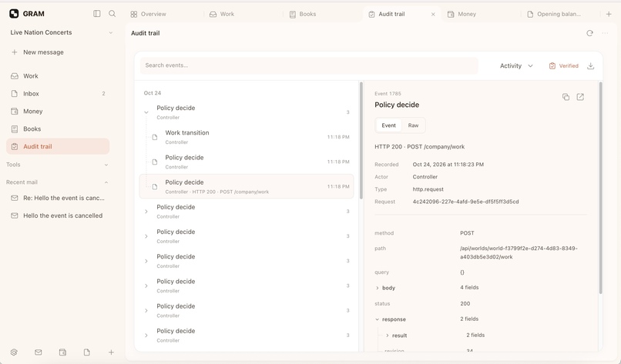Click the event details panel scrollbar

tap(600, 188)
